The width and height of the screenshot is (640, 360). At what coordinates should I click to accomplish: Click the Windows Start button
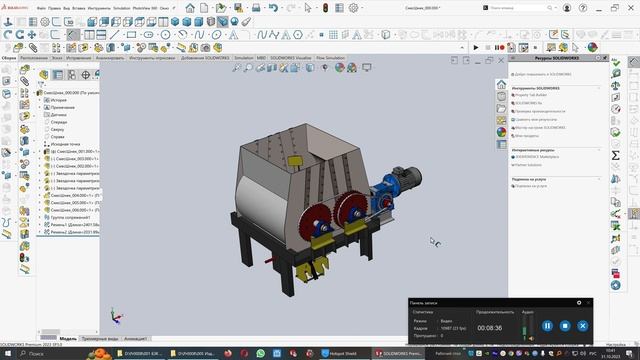pyautogui.click(x=7, y=353)
